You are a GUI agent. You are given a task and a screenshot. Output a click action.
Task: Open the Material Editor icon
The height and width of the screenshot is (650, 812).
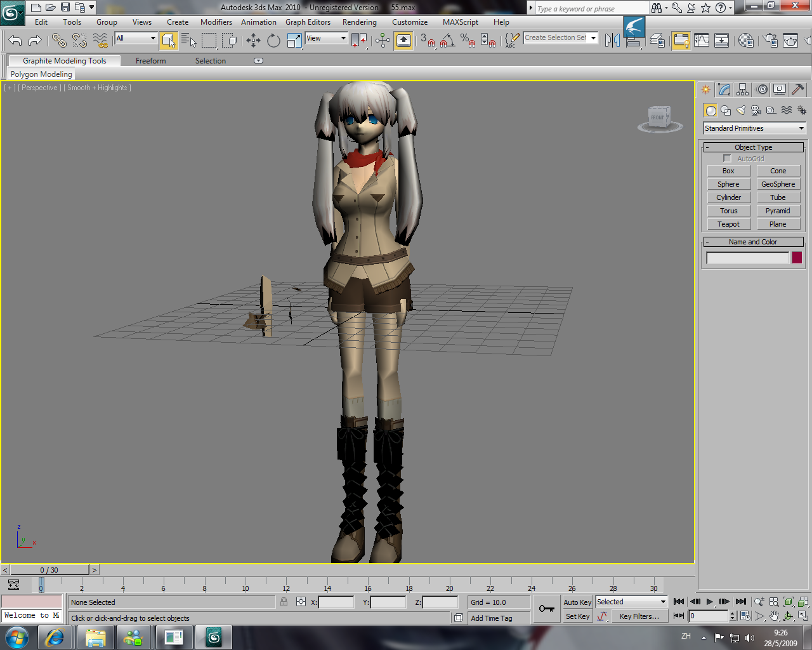coord(746,41)
